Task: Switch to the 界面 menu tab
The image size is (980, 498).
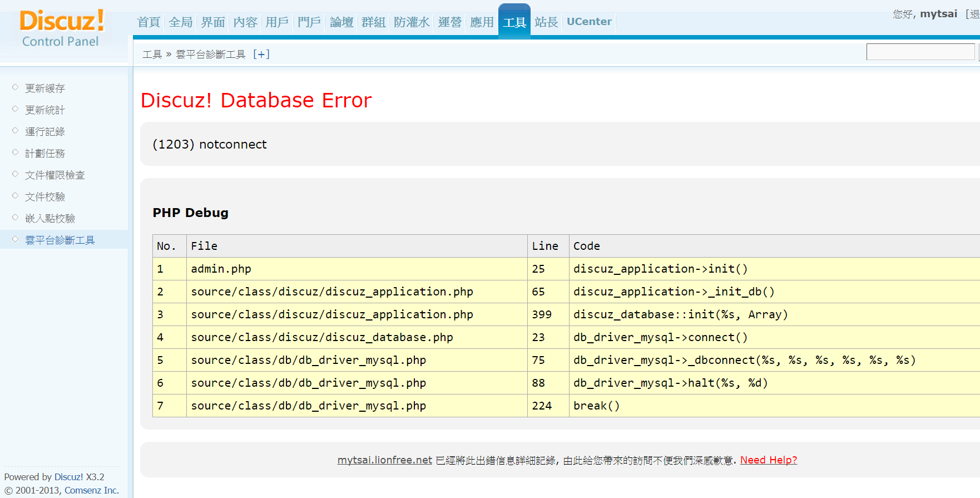Action: (x=213, y=22)
